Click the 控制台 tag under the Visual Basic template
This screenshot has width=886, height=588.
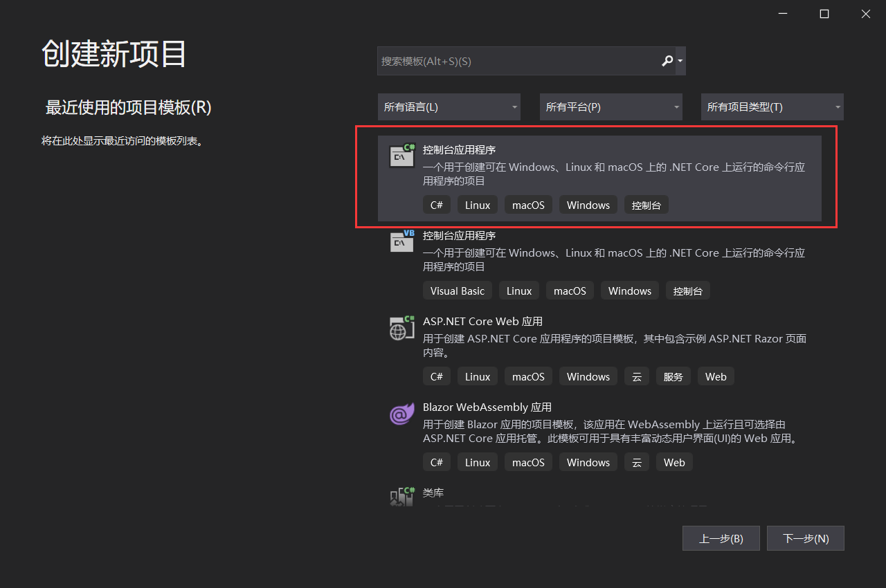coord(687,290)
